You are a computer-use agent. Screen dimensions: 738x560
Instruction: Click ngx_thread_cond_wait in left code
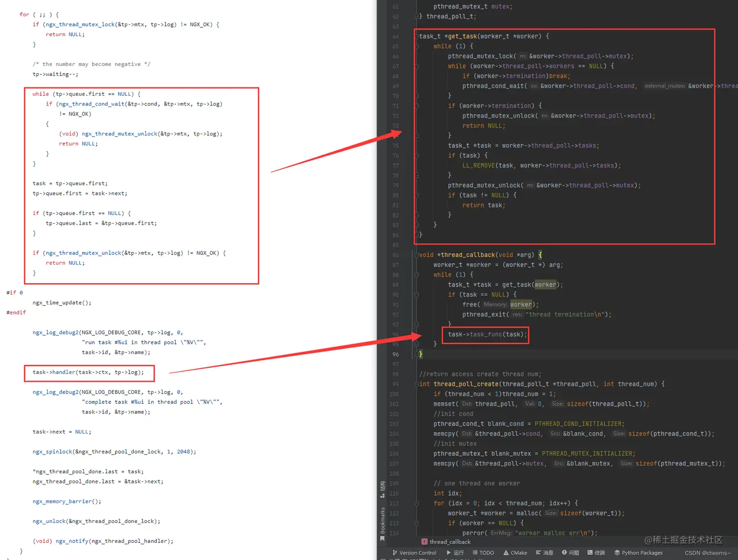click(92, 104)
